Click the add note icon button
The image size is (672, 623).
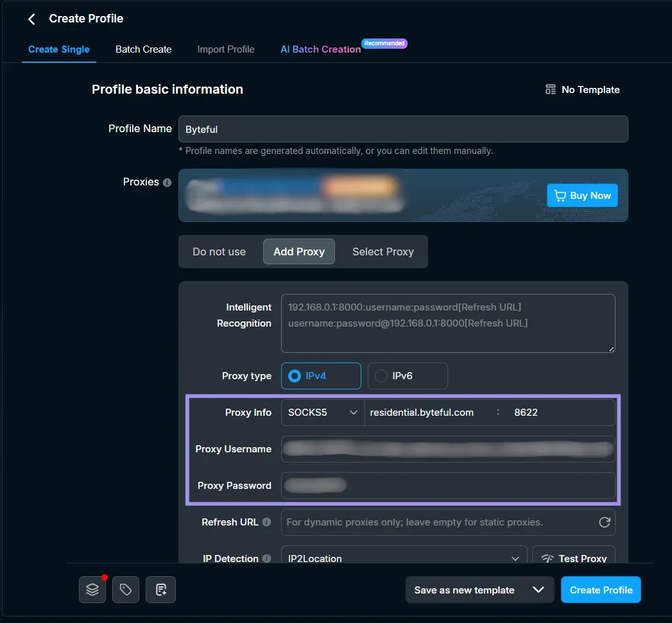160,590
